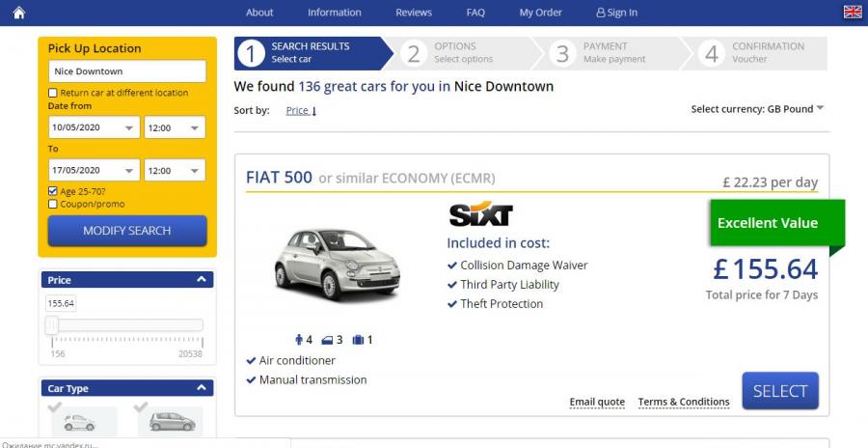Open the About menu item
The image size is (868, 448).
[x=259, y=13]
